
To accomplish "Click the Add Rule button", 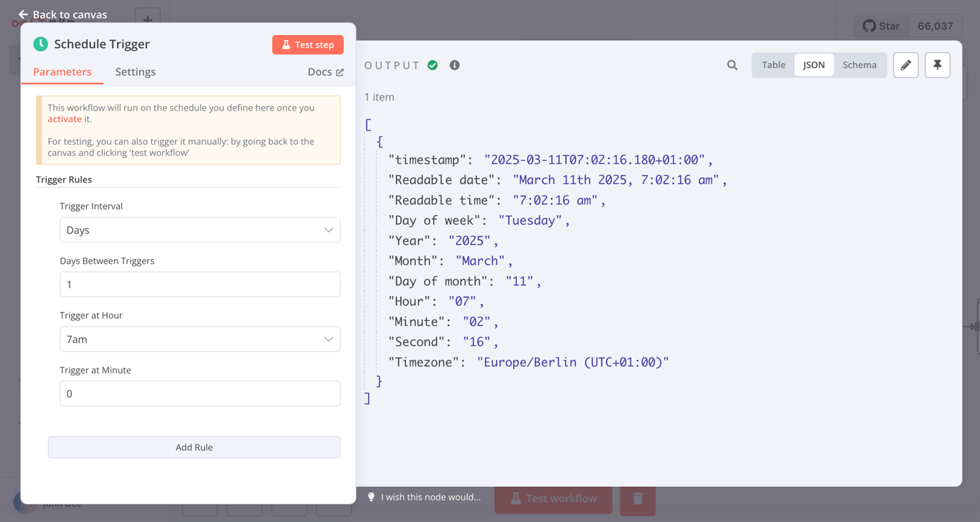I will click(x=194, y=447).
